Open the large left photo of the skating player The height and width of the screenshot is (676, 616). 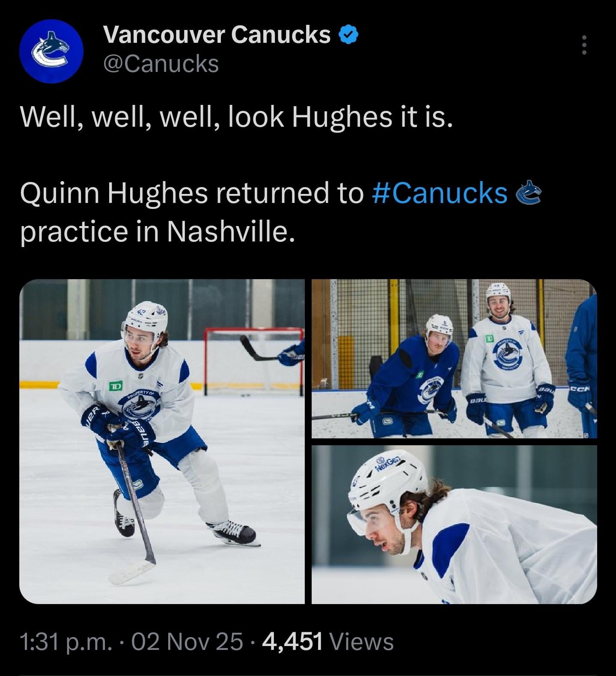tap(162, 441)
